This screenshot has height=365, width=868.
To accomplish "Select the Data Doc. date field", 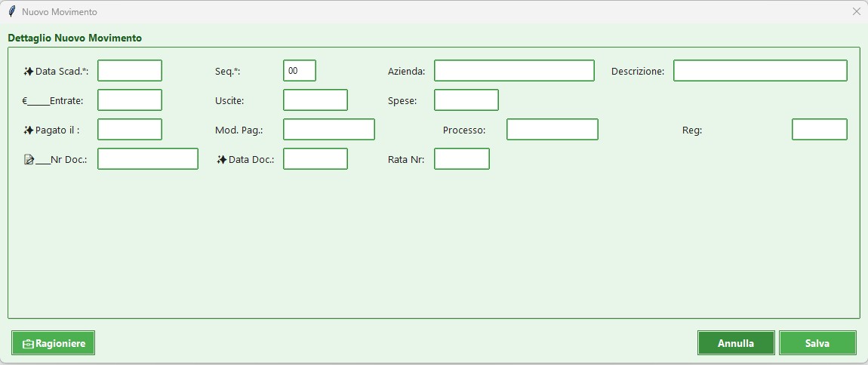I will click(x=315, y=158).
